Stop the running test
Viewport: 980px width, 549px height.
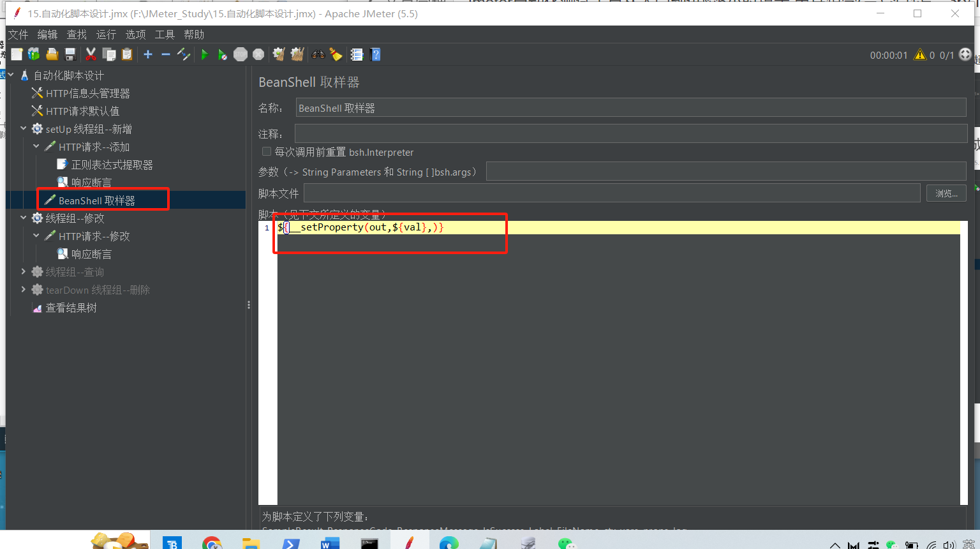pyautogui.click(x=241, y=55)
